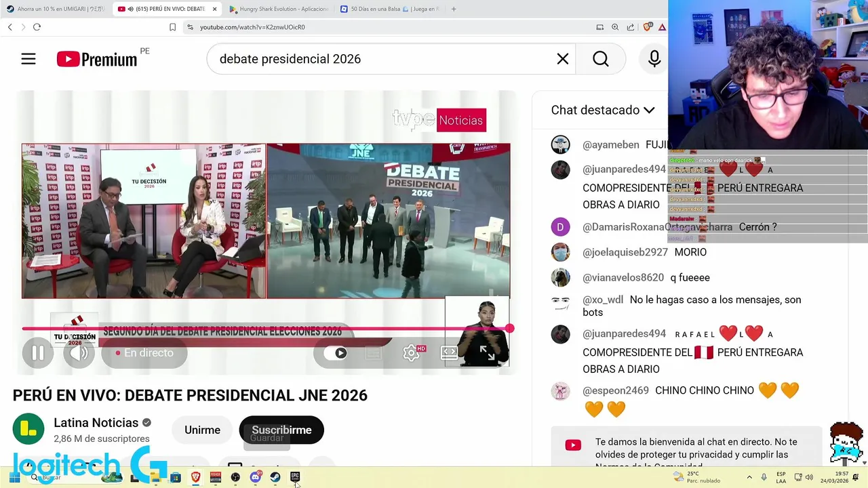Go back in browser history
Screen dimensions: 868x488
point(9,27)
